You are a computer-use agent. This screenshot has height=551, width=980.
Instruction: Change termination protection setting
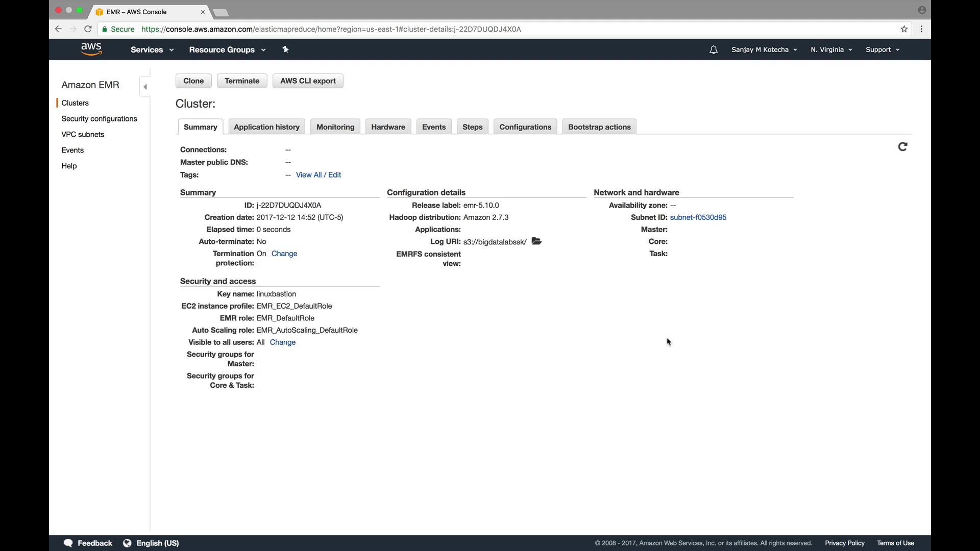(x=284, y=254)
